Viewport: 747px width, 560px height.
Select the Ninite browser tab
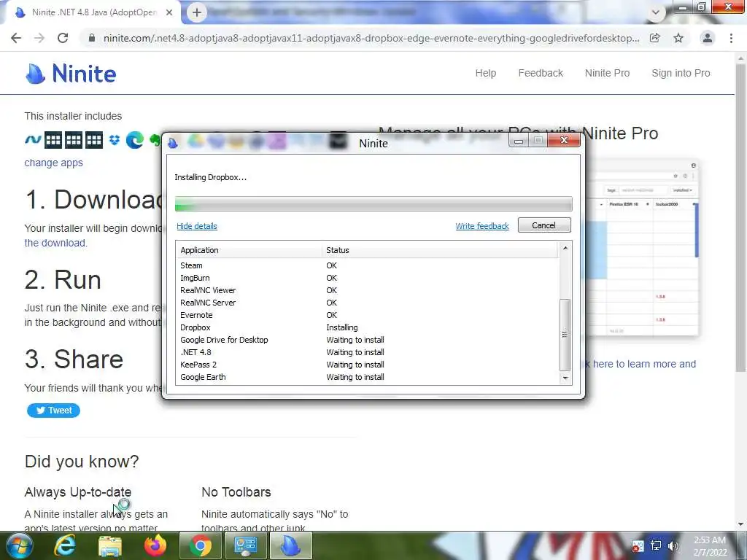tap(93, 13)
